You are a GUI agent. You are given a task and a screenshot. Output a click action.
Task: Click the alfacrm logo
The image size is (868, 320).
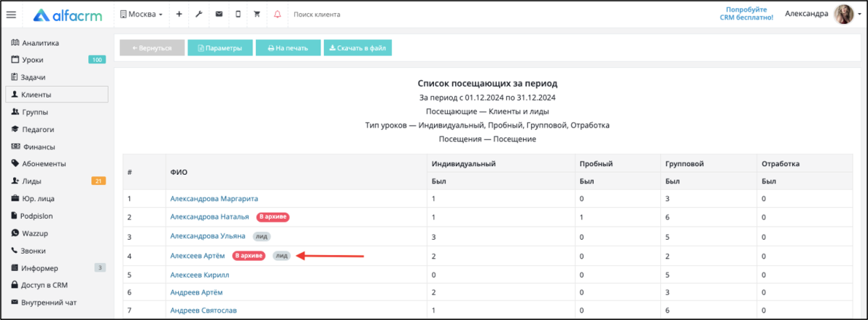coord(69,14)
